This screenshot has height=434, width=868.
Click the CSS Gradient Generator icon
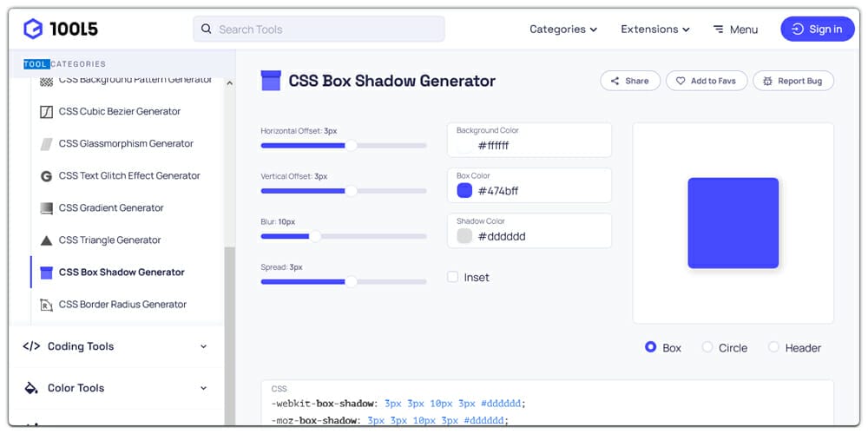pos(47,208)
